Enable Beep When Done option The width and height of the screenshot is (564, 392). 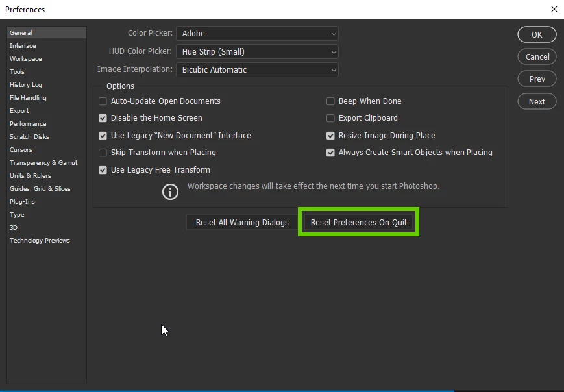coord(330,101)
